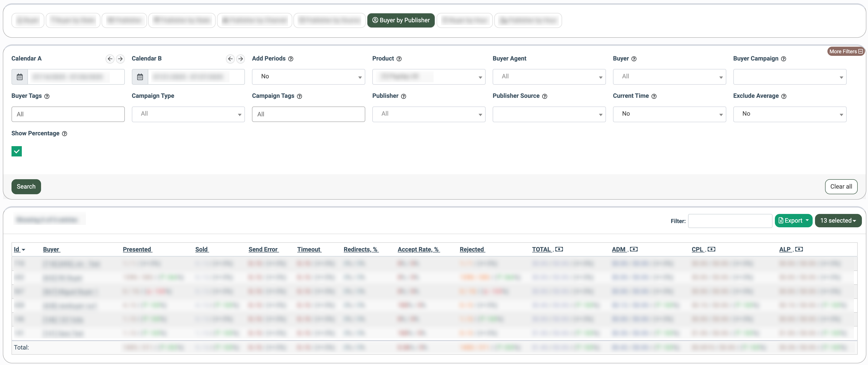868x365 pixels.
Task: Show help for Publisher Source
Action: pyautogui.click(x=544, y=96)
